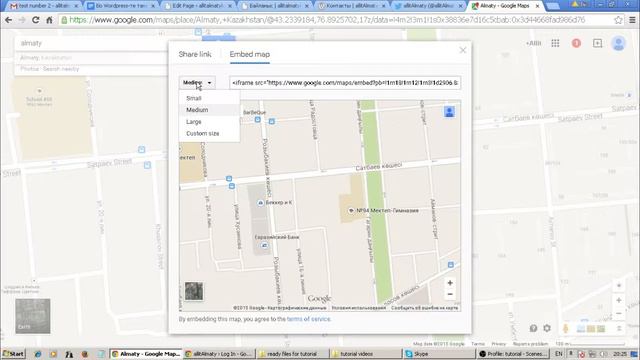Go back in the browser
The width and height of the screenshot is (640, 360).
(8, 20)
